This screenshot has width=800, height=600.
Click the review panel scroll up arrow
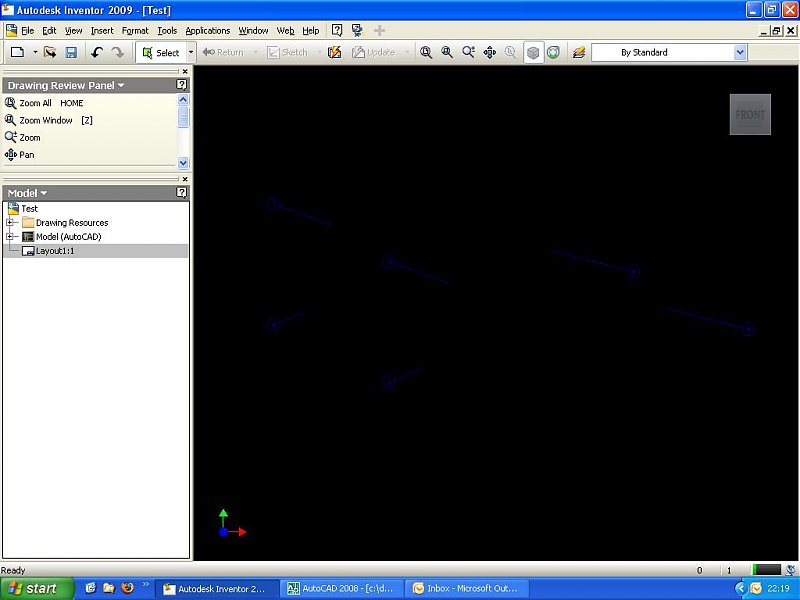click(183, 99)
